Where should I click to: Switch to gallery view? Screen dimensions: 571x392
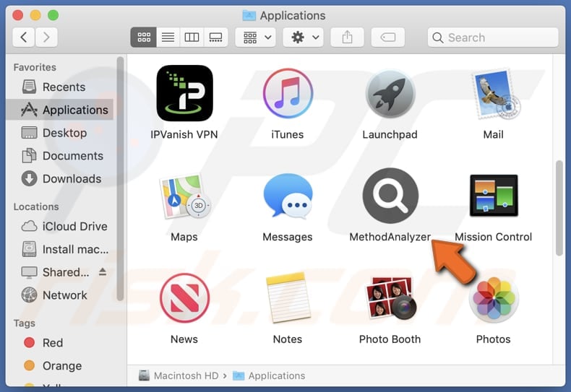click(x=215, y=37)
